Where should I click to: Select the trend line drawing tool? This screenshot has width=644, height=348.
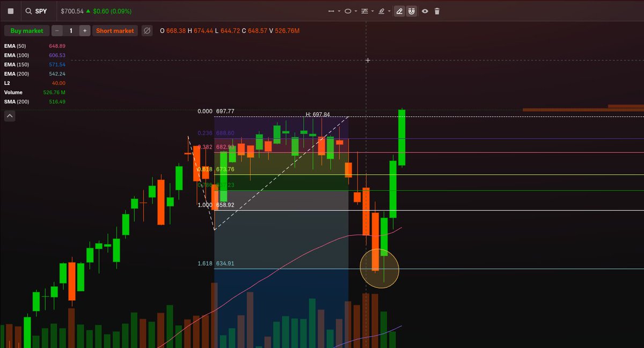coord(331,11)
